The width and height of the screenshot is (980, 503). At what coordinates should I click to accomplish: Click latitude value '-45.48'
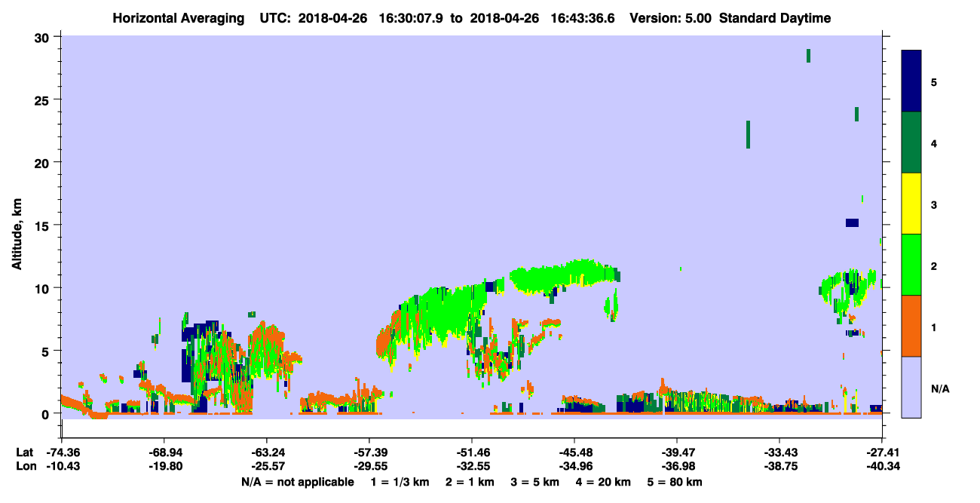point(574,452)
